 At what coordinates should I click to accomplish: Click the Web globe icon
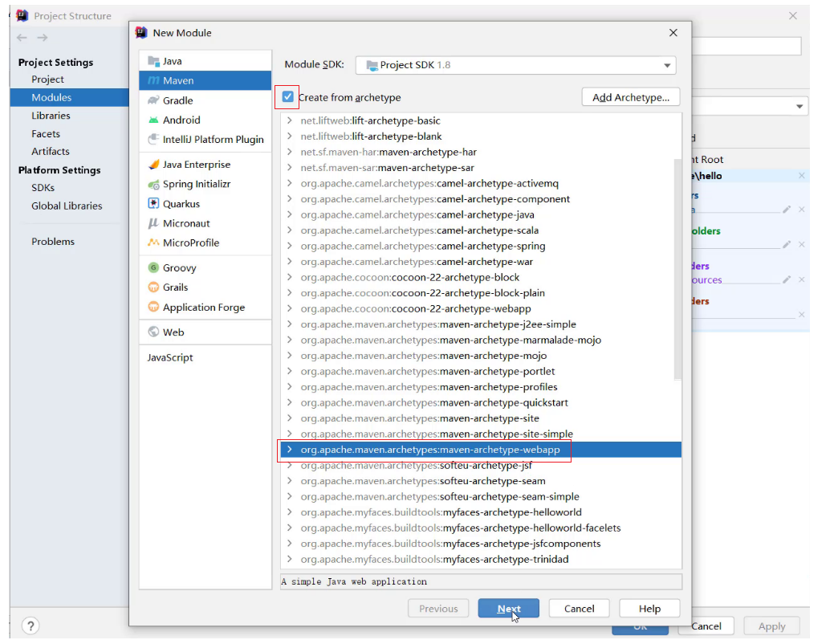tap(153, 332)
